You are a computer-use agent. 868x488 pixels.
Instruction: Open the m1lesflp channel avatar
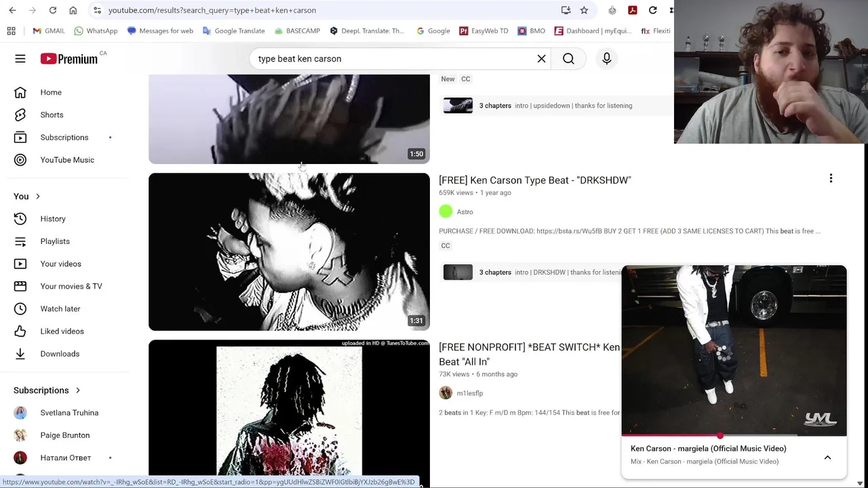[x=446, y=393]
